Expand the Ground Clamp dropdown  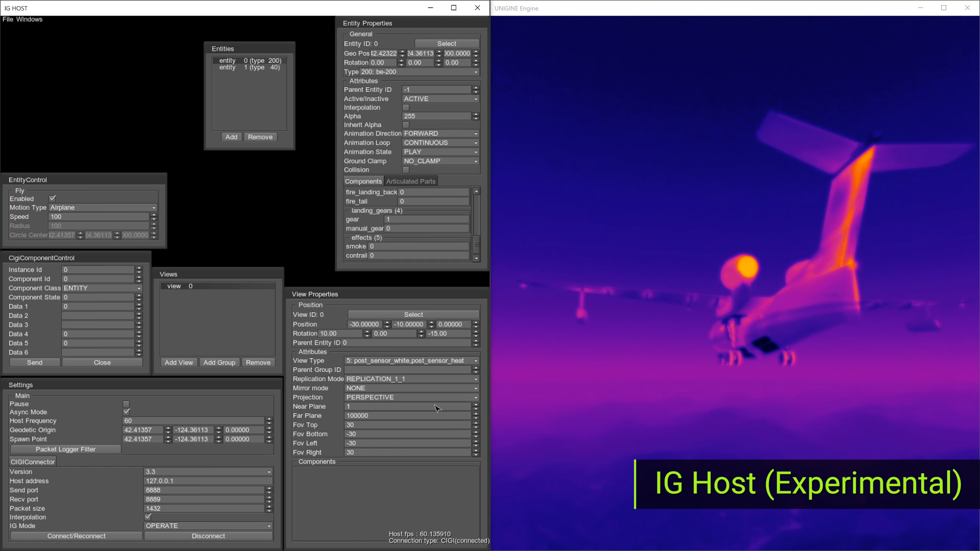point(476,161)
